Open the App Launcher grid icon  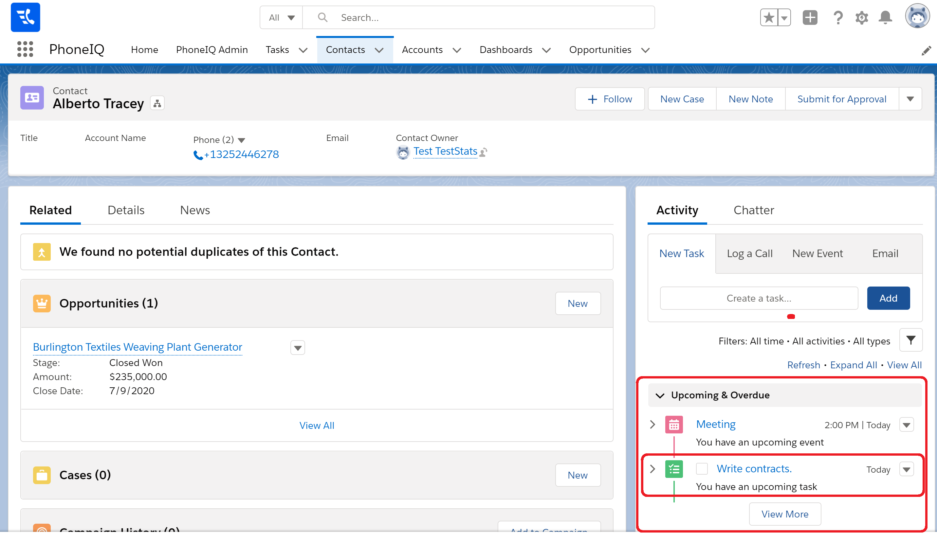click(x=25, y=49)
